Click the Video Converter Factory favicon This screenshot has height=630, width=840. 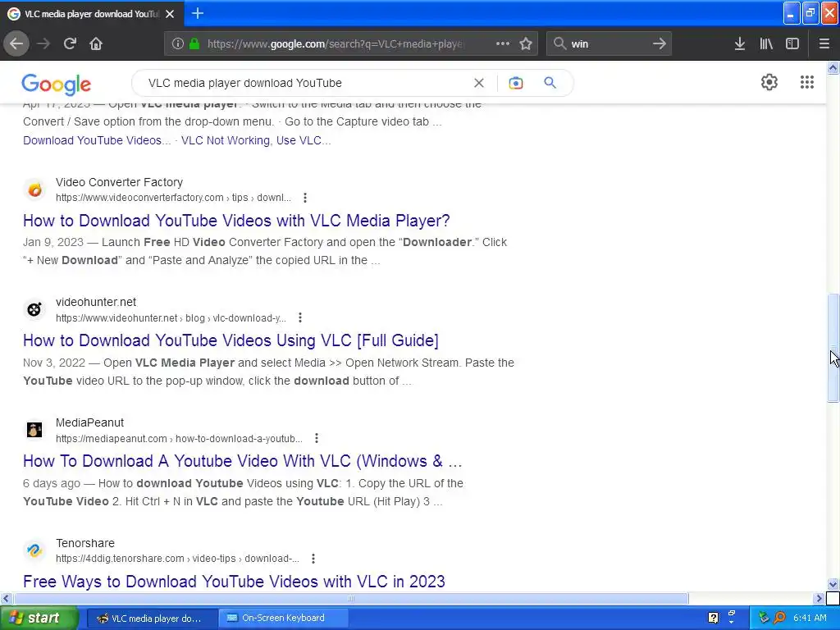[x=34, y=189]
